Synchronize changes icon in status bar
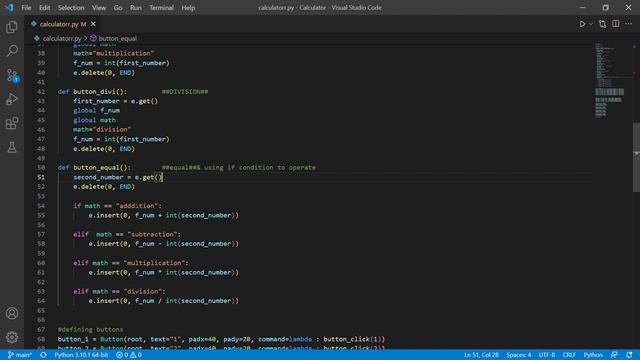 (43, 355)
